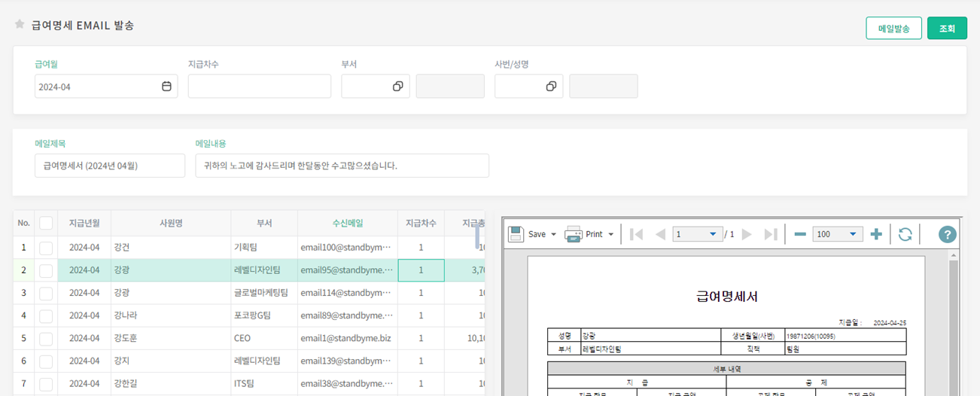Zoom in with the plus icon
The image size is (980, 396).
click(x=875, y=234)
